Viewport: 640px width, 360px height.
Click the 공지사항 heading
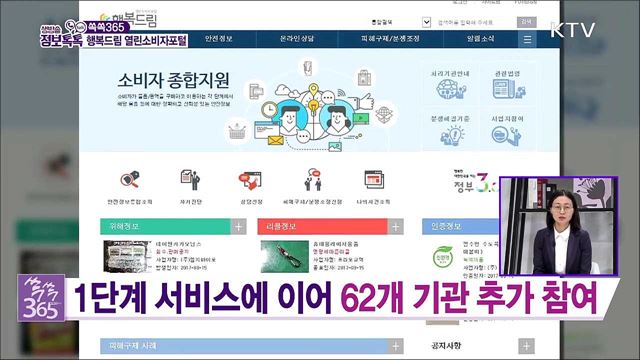point(446,346)
